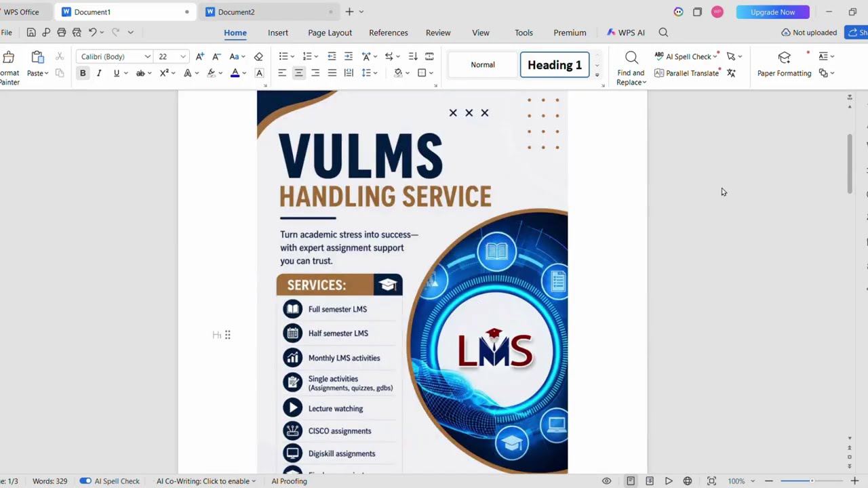This screenshot has width=868, height=488.
Task: Toggle Italic formatting
Action: tap(99, 73)
